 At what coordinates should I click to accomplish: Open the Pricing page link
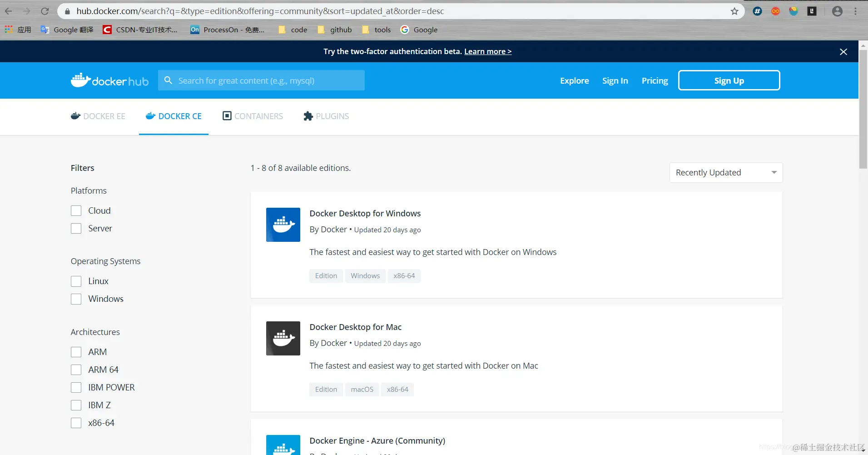[655, 80]
